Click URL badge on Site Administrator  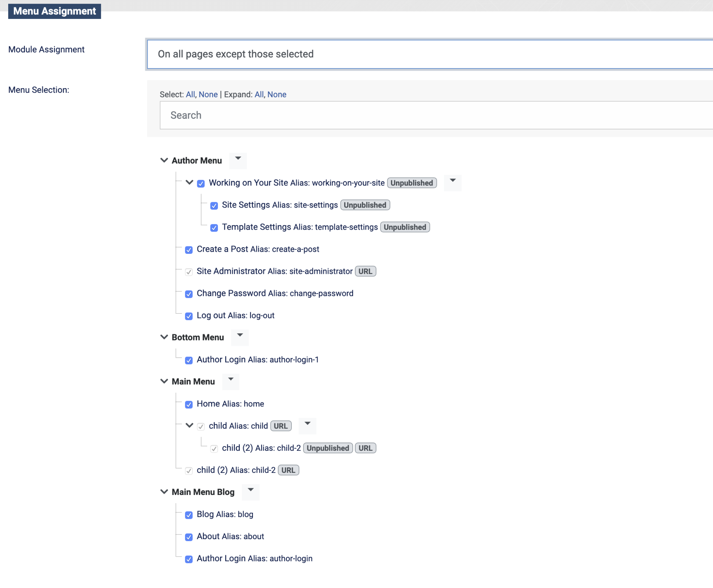pos(365,271)
